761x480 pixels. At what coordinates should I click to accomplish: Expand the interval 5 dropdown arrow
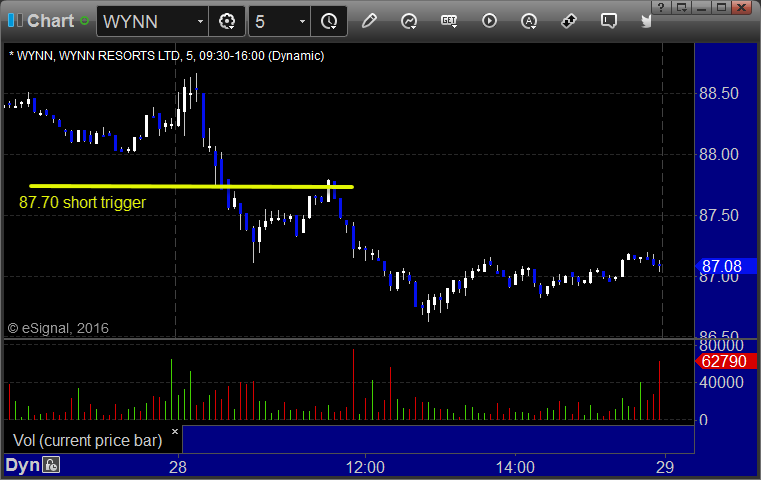coord(302,21)
